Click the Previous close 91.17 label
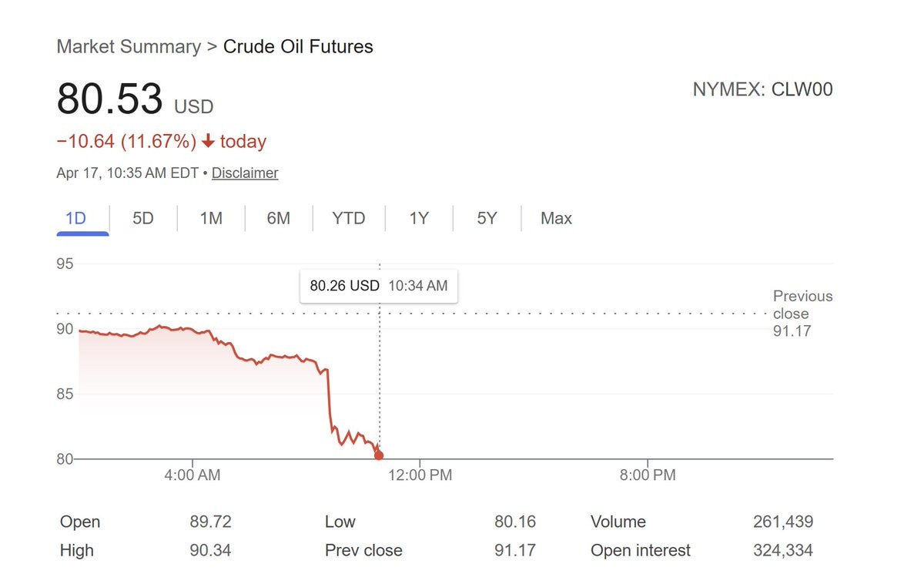The image size is (924, 574). coord(802,314)
